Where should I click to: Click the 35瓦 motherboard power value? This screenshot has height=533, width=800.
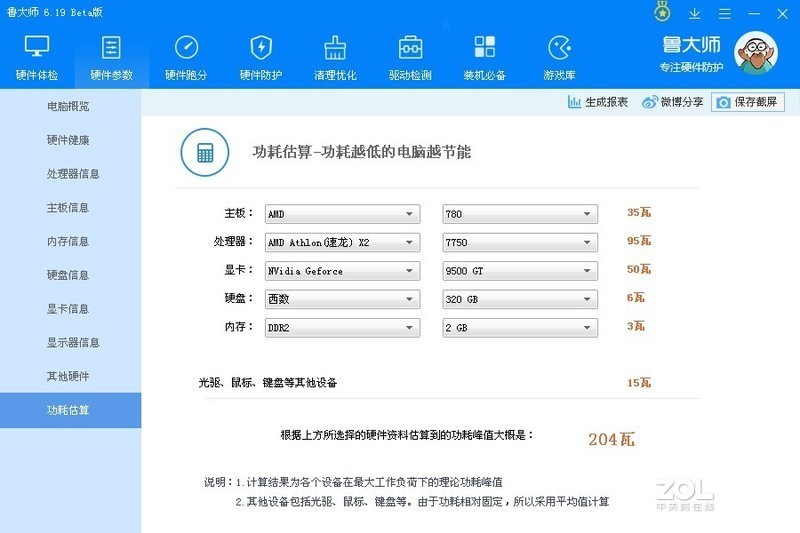tap(639, 212)
